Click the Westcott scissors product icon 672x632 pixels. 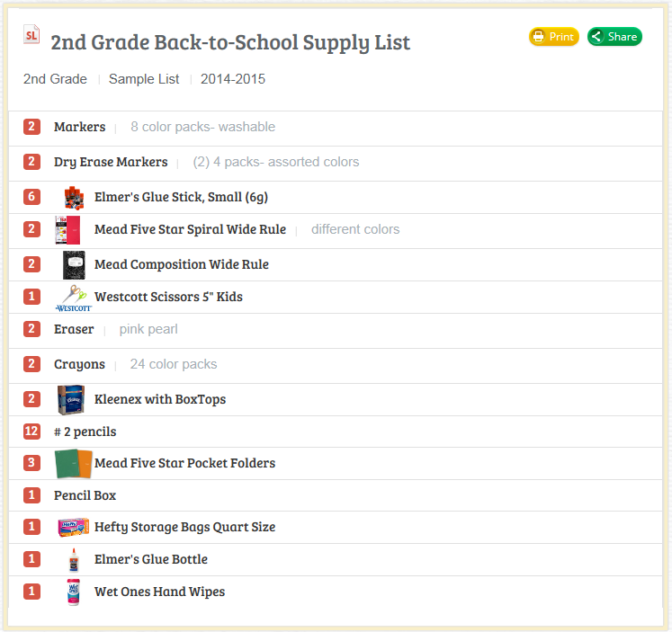tap(74, 298)
